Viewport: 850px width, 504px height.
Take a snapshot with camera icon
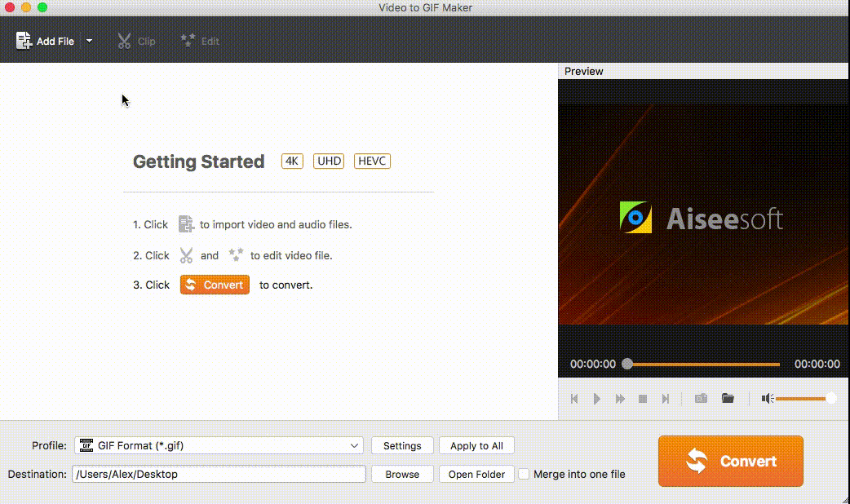pyautogui.click(x=701, y=399)
